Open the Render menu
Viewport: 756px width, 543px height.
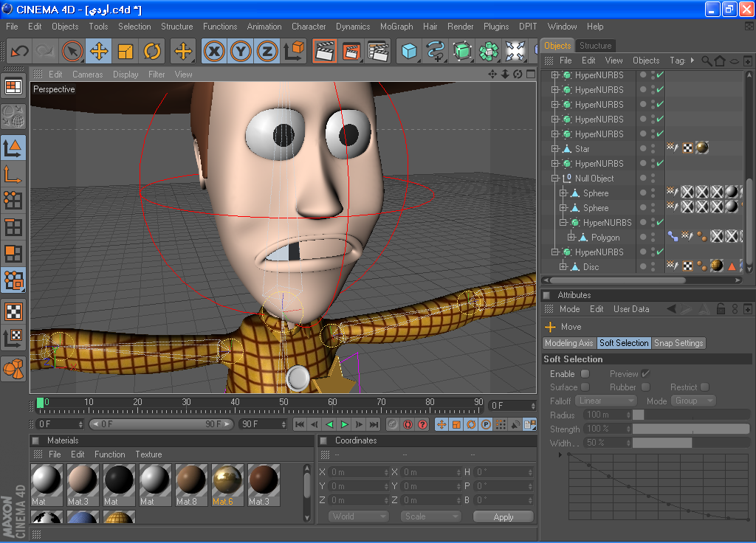coord(460,27)
